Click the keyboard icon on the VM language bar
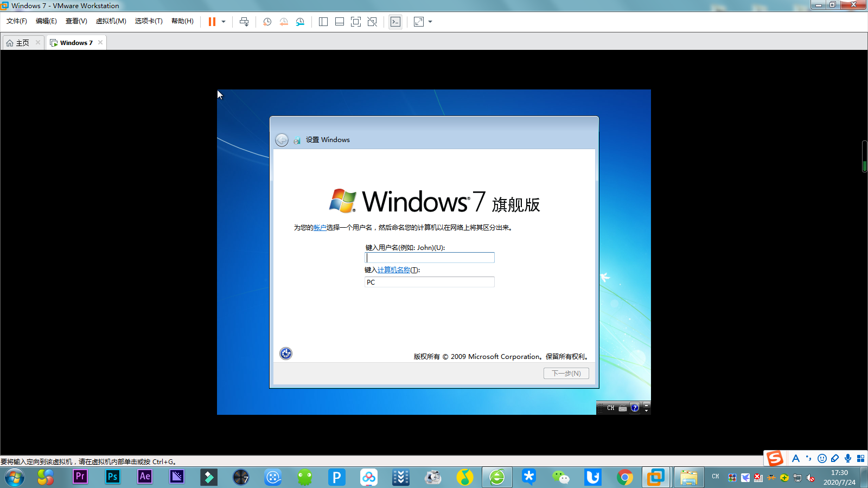Image resolution: width=868 pixels, height=488 pixels. pos(623,408)
